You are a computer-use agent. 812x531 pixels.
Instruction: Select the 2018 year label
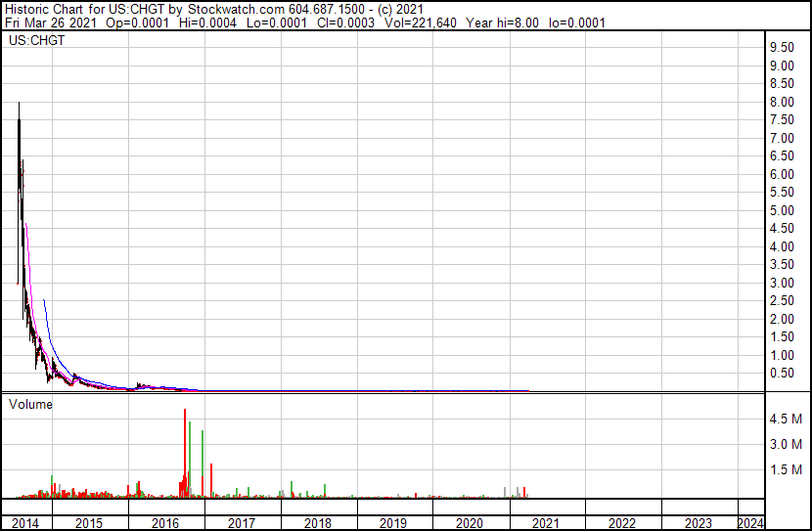pyautogui.click(x=317, y=523)
